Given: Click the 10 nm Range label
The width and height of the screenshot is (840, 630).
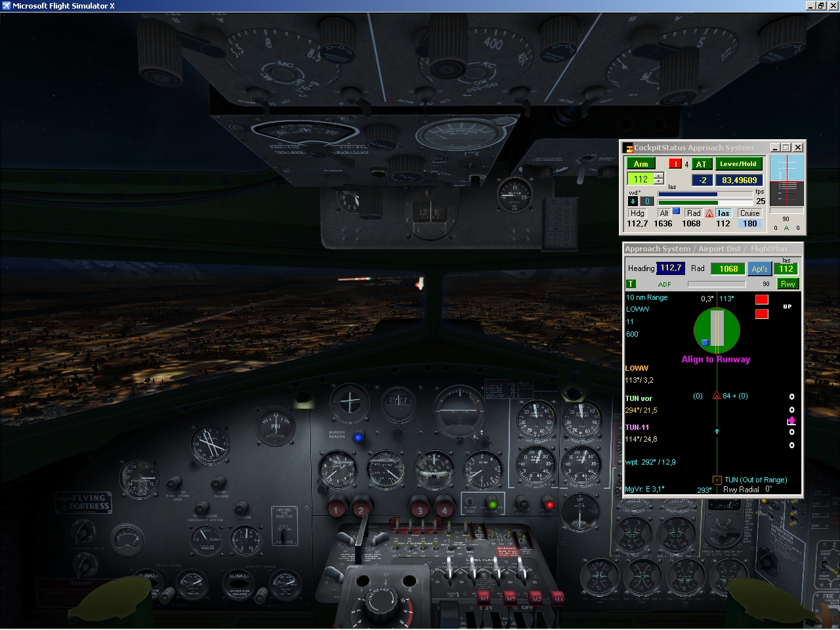Looking at the screenshot, I should tap(647, 297).
